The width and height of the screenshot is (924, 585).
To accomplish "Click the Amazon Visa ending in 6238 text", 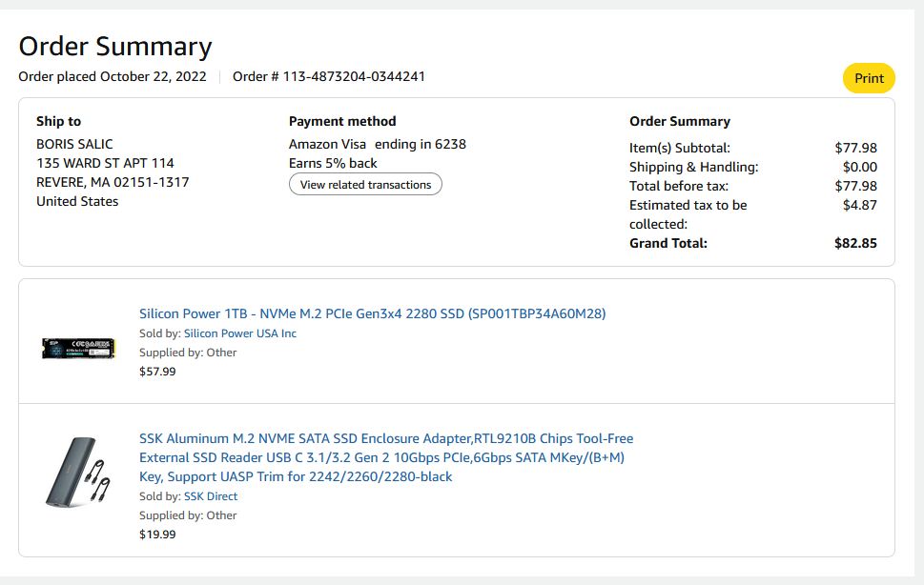I will point(378,144).
